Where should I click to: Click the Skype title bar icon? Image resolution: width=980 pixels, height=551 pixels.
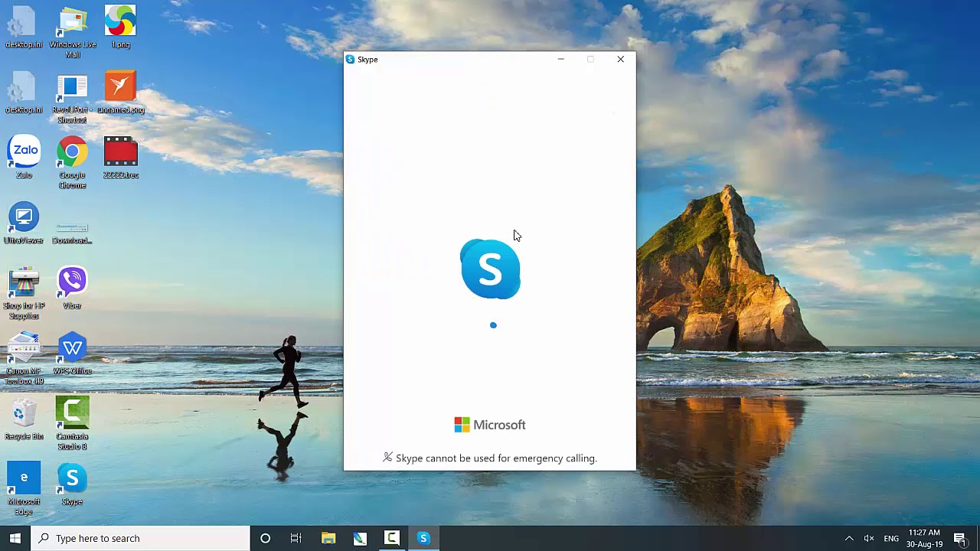[x=350, y=59]
